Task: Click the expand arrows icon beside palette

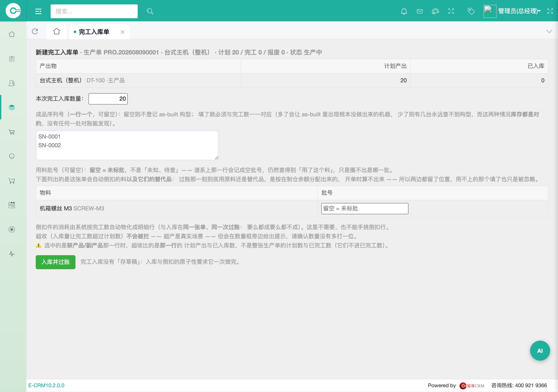Action: 451,11
